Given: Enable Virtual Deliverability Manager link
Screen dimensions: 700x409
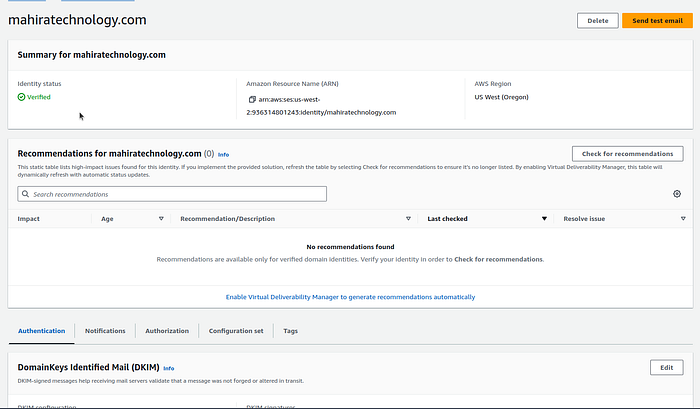Looking at the screenshot, I should point(350,297).
